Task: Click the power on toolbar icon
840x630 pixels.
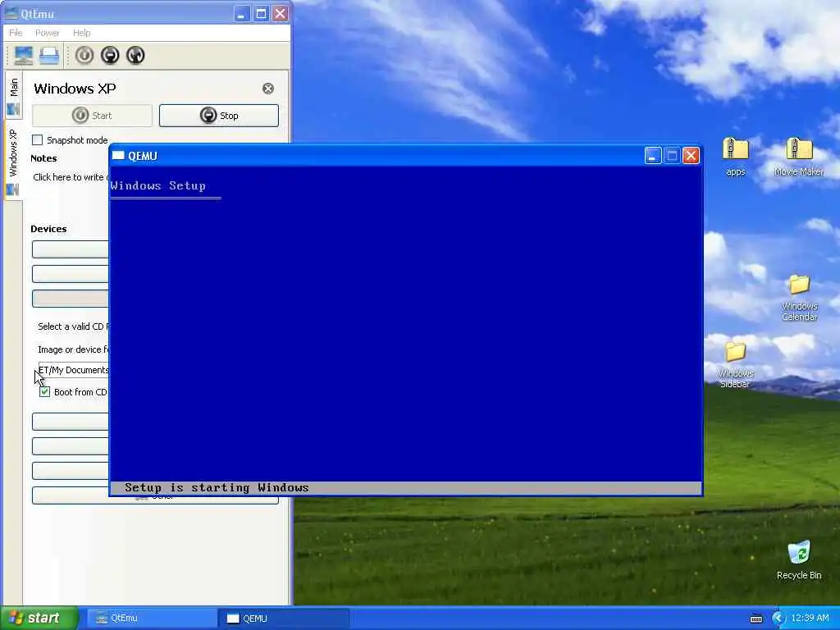Action: (84, 55)
